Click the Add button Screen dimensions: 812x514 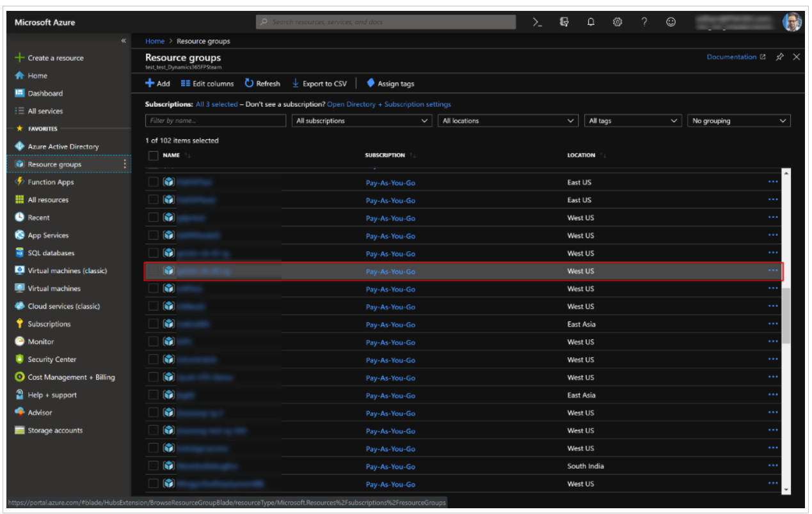(157, 84)
